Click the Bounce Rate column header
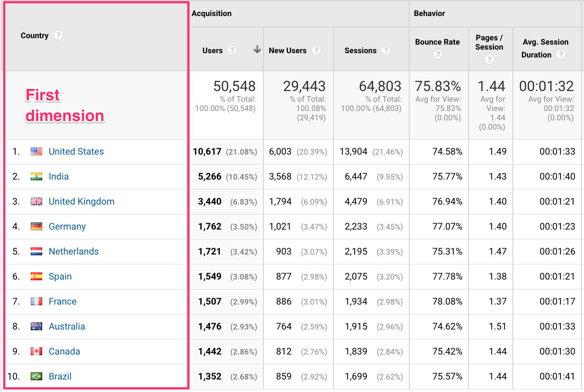584x392 pixels. pyautogui.click(x=437, y=42)
